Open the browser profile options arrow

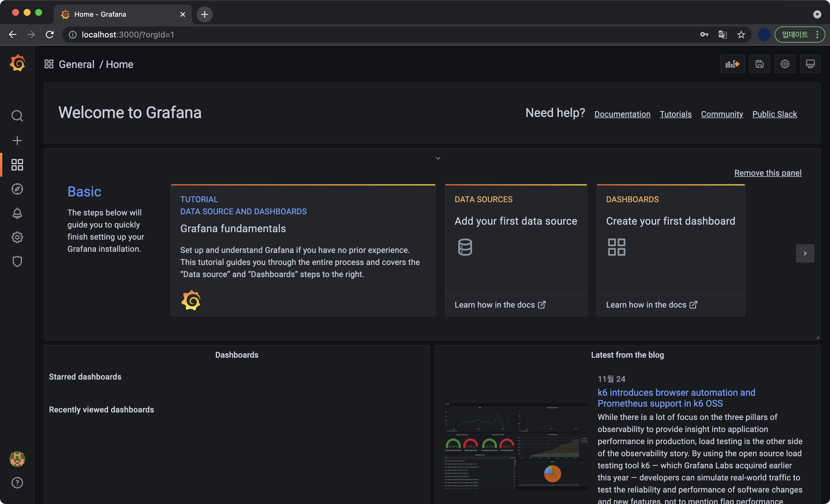817,14
